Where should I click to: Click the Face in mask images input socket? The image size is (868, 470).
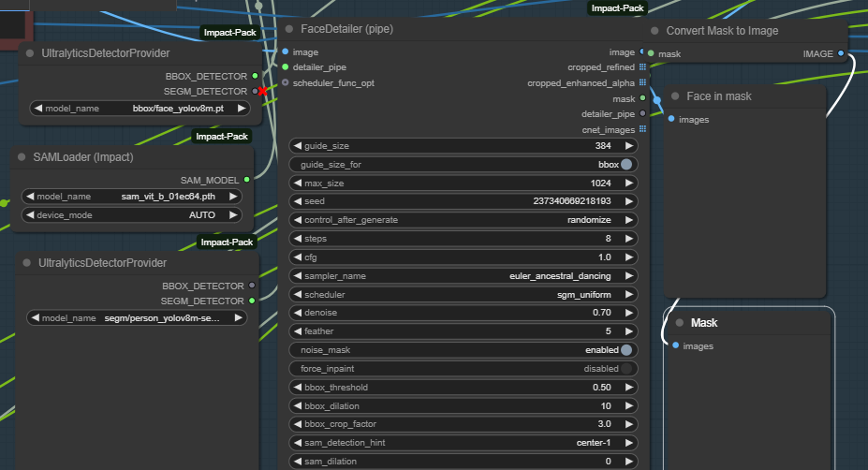[x=671, y=119]
